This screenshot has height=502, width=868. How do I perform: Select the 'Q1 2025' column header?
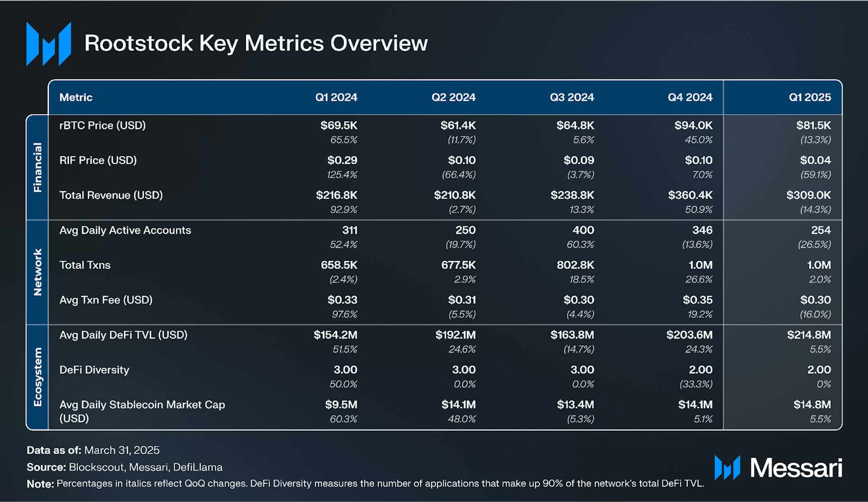[x=810, y=97]
